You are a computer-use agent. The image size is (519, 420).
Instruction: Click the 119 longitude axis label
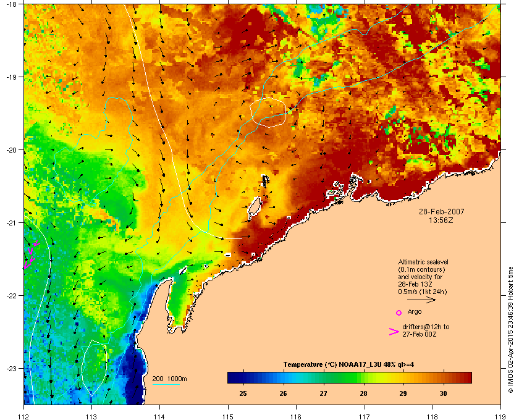click(x=501, y=417)
